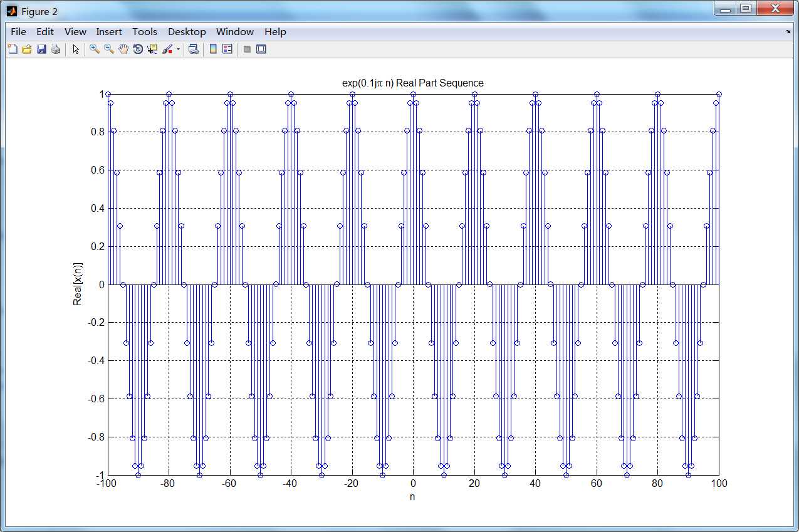This screenshot has height=532, width=799.
Task: Click the y-axis tick label '0.2'
Action: (97, 246)
